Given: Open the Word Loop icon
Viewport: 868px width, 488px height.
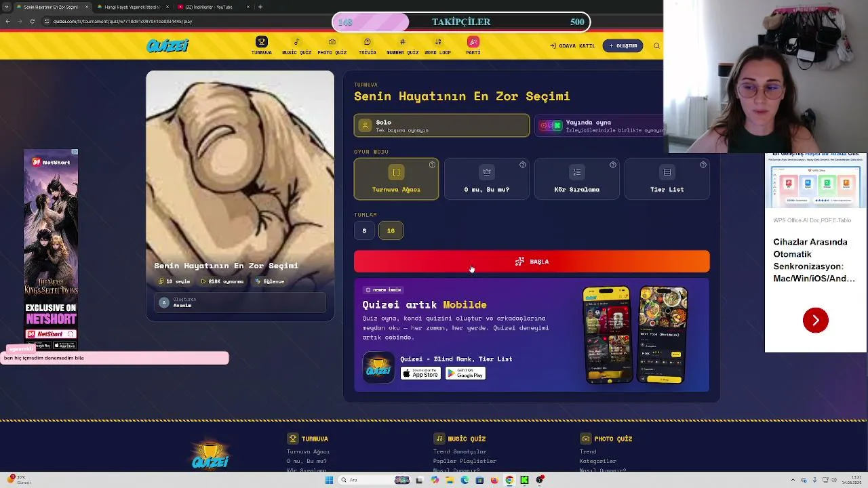Looking at the screenshot, I should 437,42.
